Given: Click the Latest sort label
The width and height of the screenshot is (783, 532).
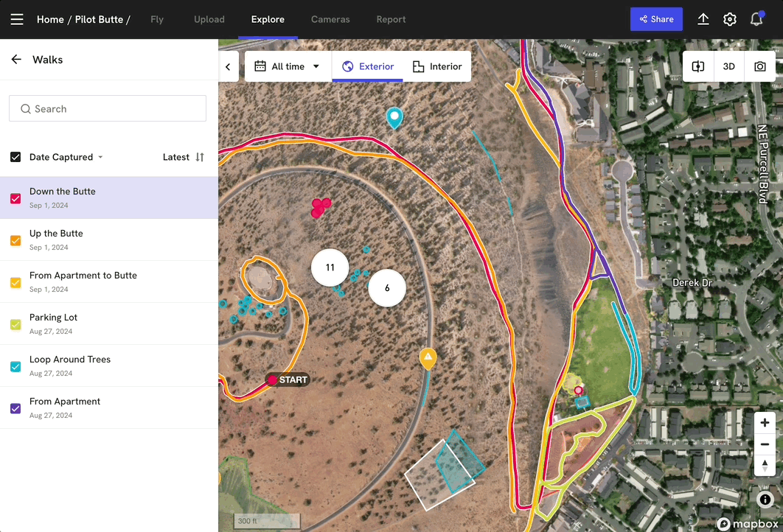Looking at the screenshot, I should [175, 157].
